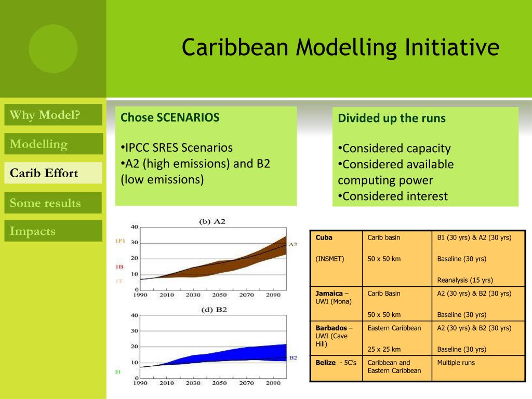Viewport: 532px width, 399px height.
Task: Click the Chose SCENARIOS heading
Action: [170, 117]
